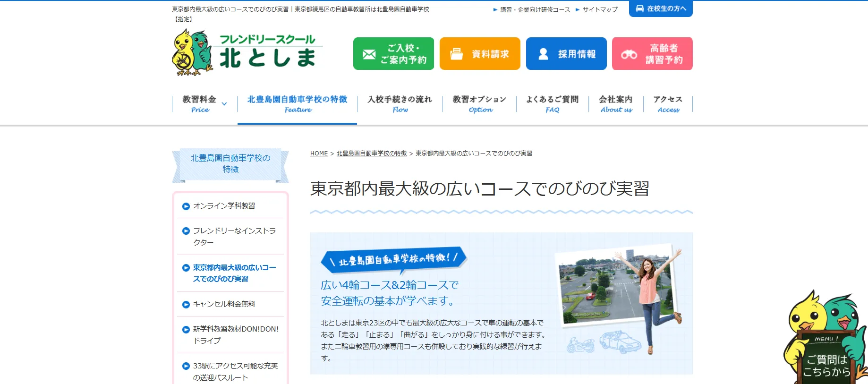Click arrow bullet beside 新学科教習教材DON!DON!ドライブ
This screenshot has height=384, width=868.
pos(186,330)
